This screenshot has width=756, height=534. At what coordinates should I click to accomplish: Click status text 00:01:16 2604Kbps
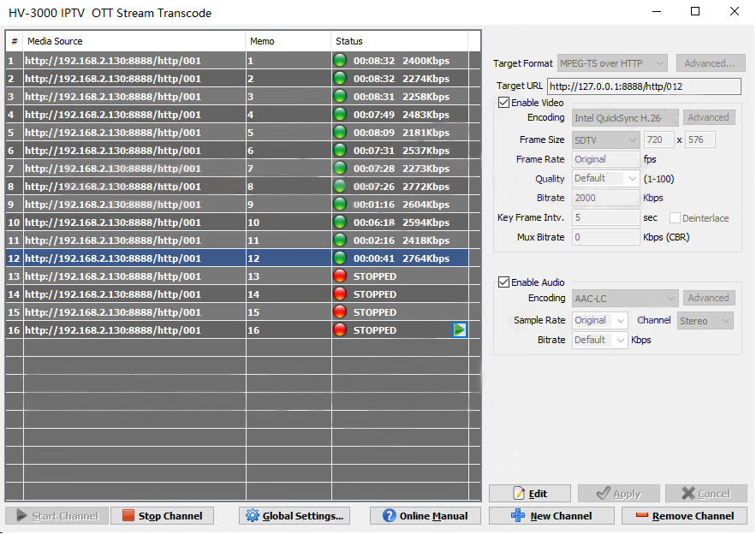tap(402, 205)
